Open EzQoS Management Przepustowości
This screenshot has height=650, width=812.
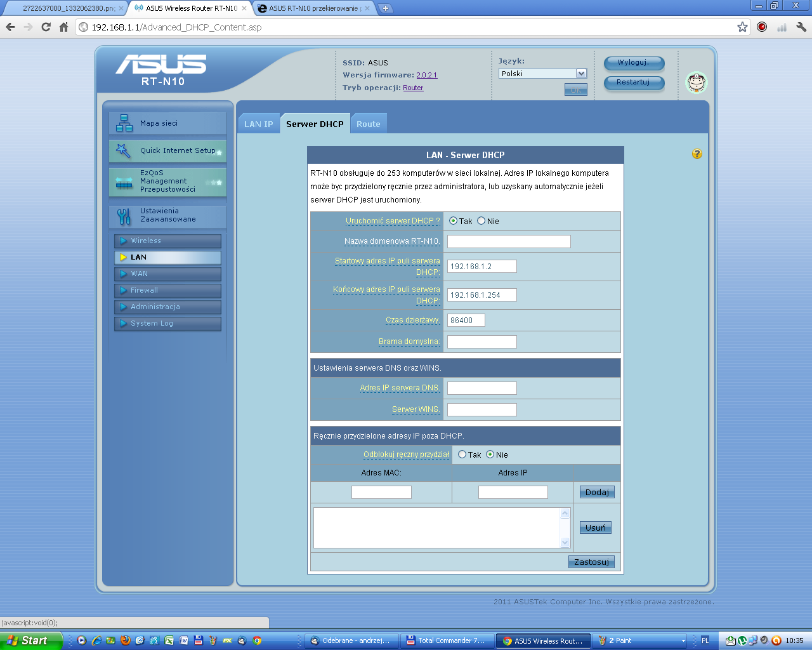tap(167, 182)
